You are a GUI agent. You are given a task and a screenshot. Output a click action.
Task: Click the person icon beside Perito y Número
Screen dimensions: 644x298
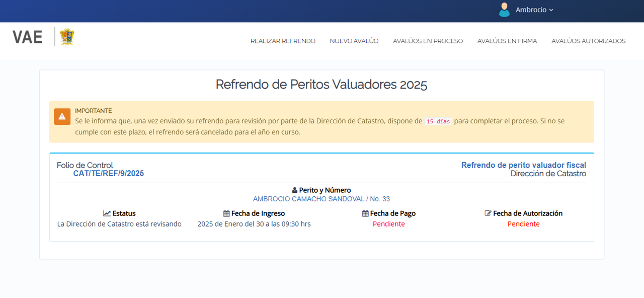295,190
